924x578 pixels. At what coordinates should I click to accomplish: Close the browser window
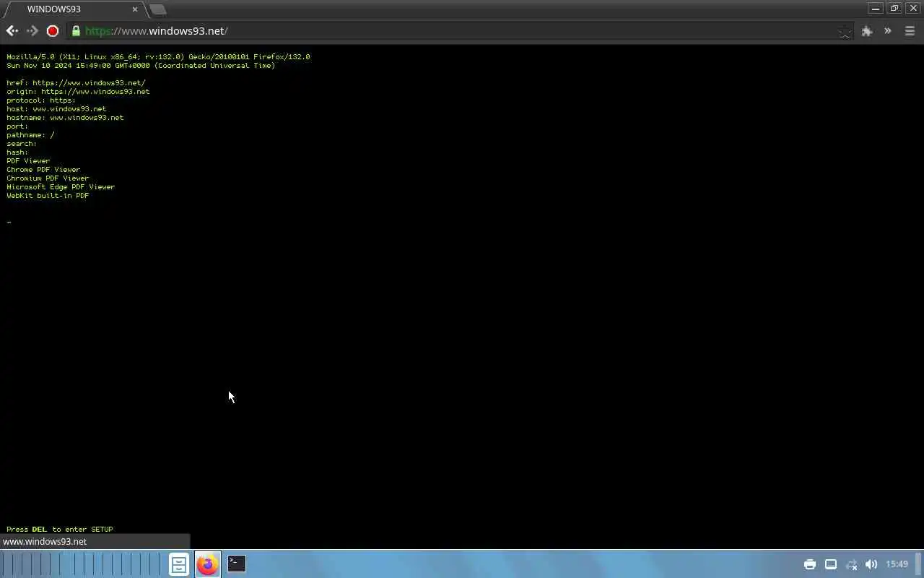point(913,9)
